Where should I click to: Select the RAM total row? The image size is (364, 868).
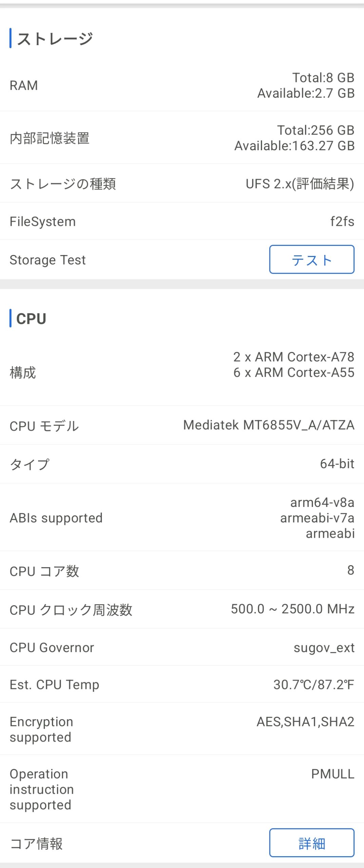182,85
